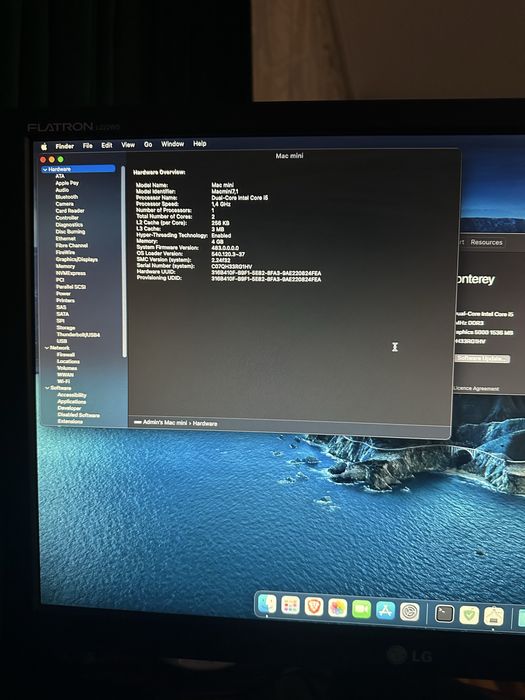Image resolution: width=525 pixels, height=700 pixels.
Task: Launch Terminal from the Dock
Action: tap(444, 614)
